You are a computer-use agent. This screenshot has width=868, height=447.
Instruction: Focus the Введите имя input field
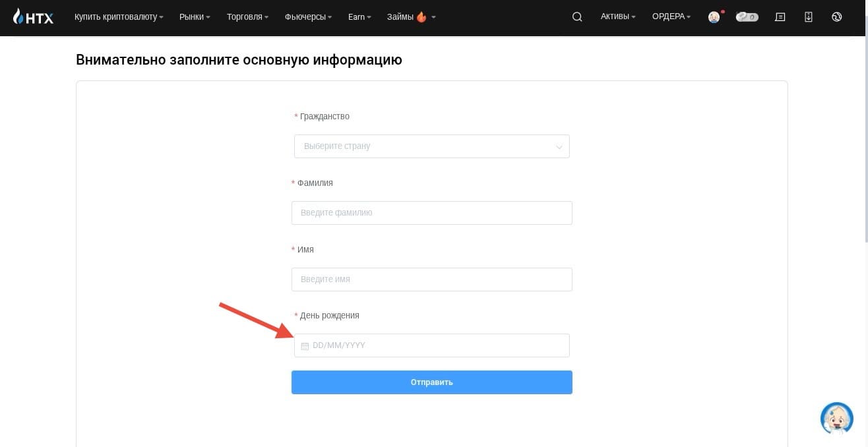coord(432,280)
